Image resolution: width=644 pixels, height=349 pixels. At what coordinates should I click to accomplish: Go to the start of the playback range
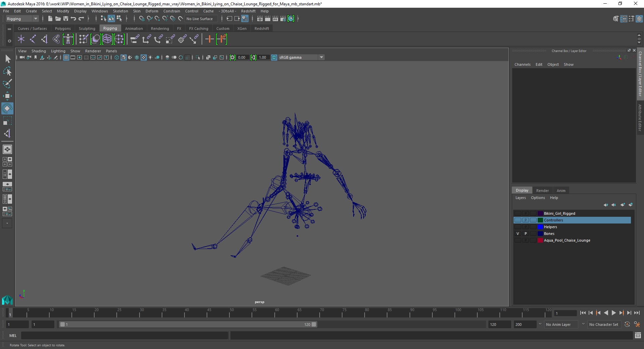[x=583, y=313]
